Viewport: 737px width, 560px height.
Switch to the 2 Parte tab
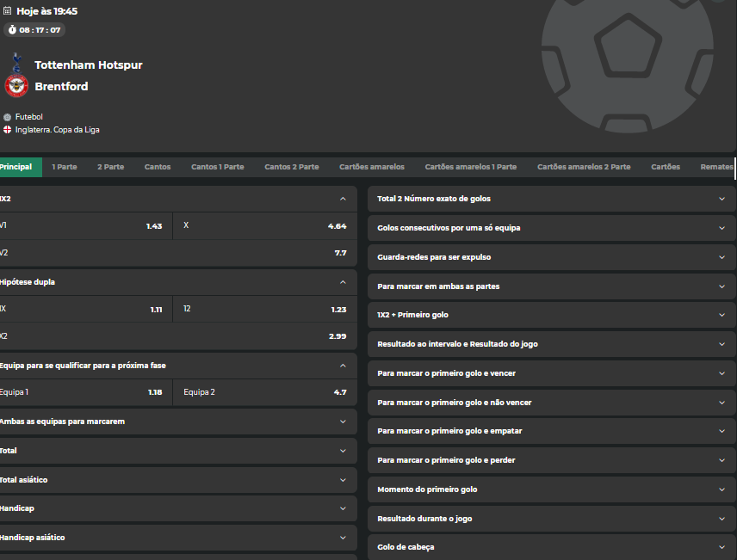pyautogui.click(x=111, y=167)
